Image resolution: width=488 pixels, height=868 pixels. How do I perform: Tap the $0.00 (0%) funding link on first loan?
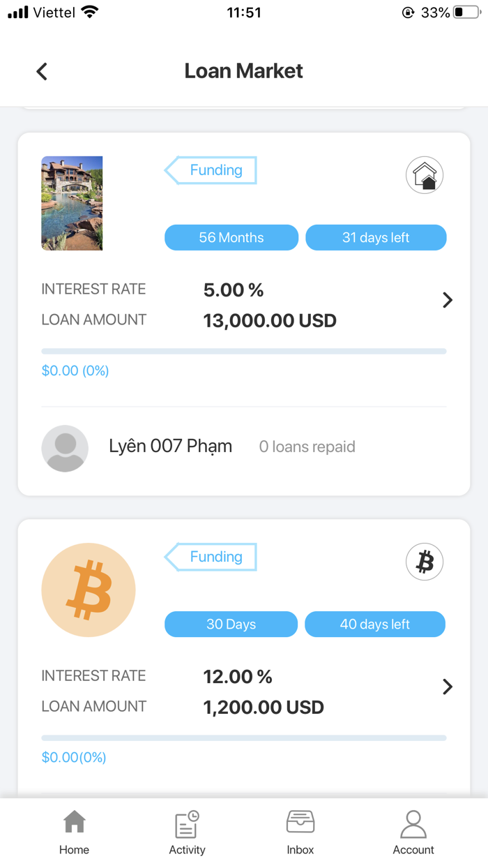(75, 371)
